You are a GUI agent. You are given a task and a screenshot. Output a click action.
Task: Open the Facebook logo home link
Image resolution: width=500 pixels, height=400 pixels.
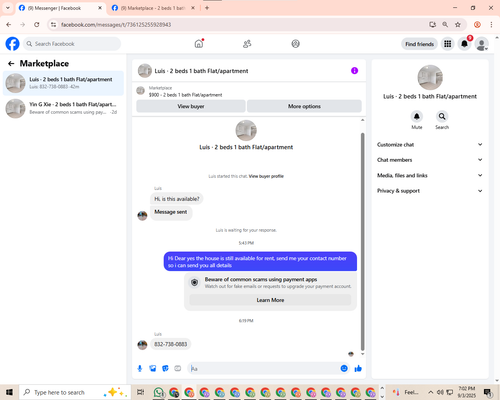click(x=12, y=44)
